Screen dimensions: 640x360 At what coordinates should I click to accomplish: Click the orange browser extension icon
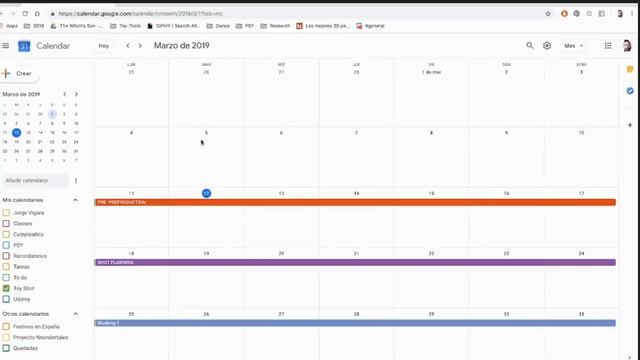564,13
